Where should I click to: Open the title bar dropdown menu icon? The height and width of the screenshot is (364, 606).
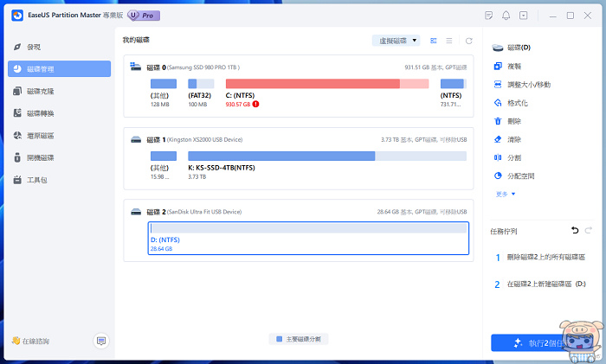523,16
